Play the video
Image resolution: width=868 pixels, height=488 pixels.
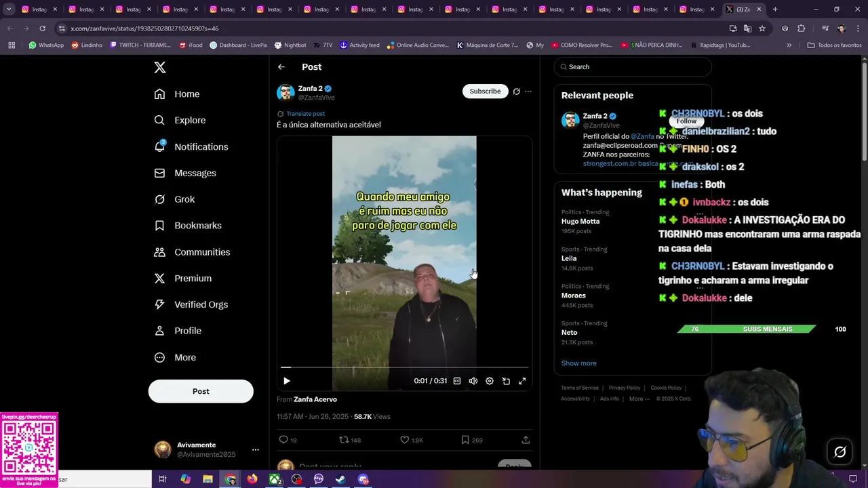tap(286, 381)
